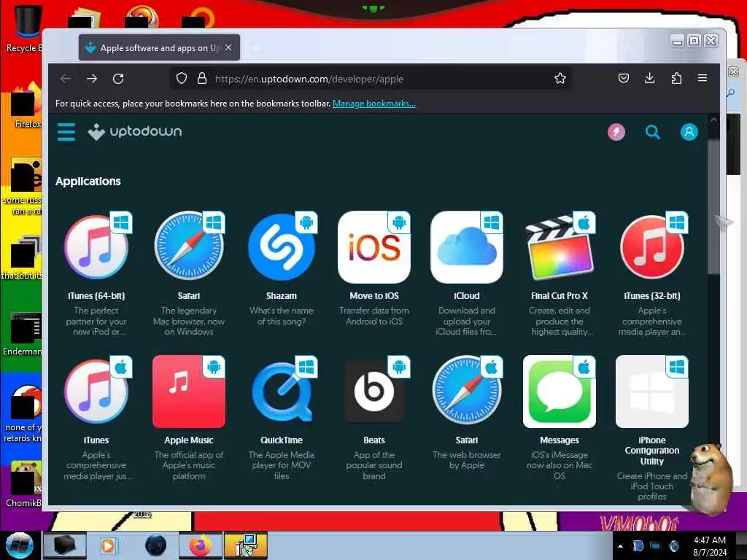Open the iCloud app icon

click(467, 247)
